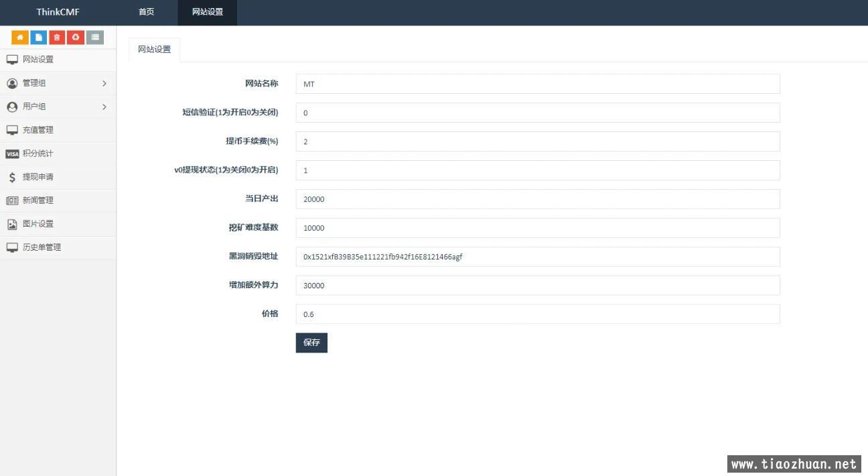
Task: Click the 网站名称 field label
Action: (x=261, y=84)
